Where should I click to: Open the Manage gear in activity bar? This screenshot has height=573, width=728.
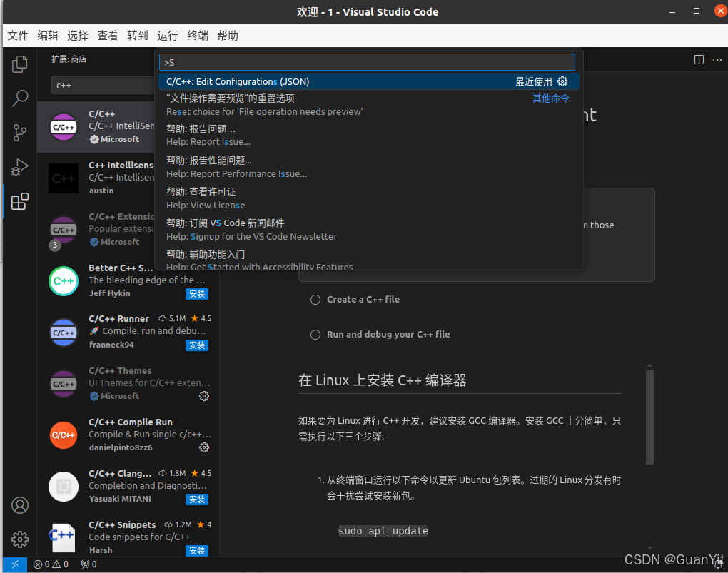[x=19, y=539]
